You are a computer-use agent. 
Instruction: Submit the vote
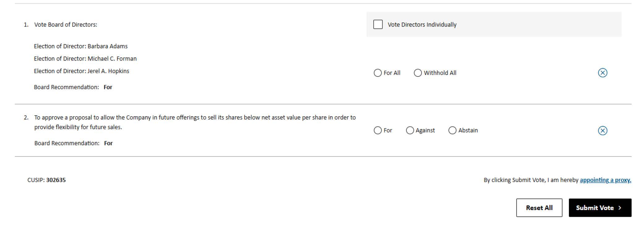[600, 208]
